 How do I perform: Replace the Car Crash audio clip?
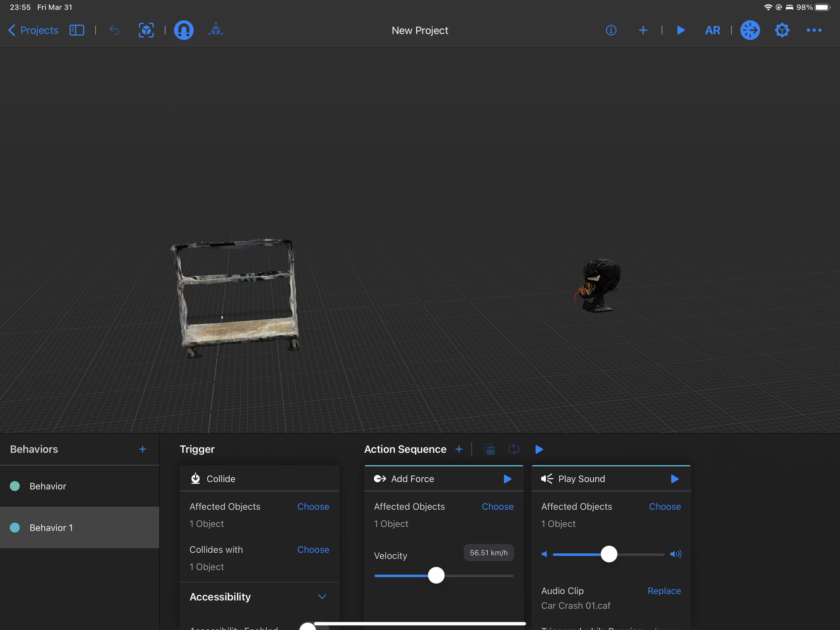[664, 591]
